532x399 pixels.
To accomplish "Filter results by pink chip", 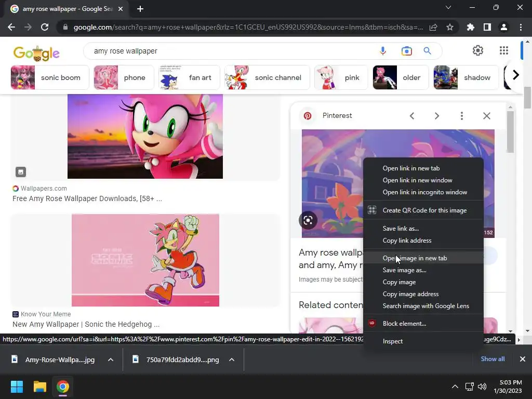I will (341, 77).
